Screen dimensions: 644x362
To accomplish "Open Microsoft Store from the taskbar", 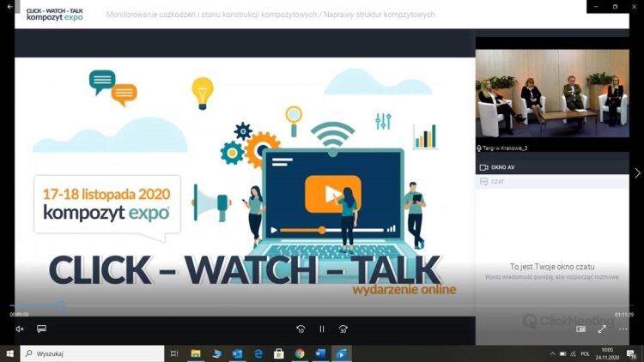I will click(x=279, y=353).
